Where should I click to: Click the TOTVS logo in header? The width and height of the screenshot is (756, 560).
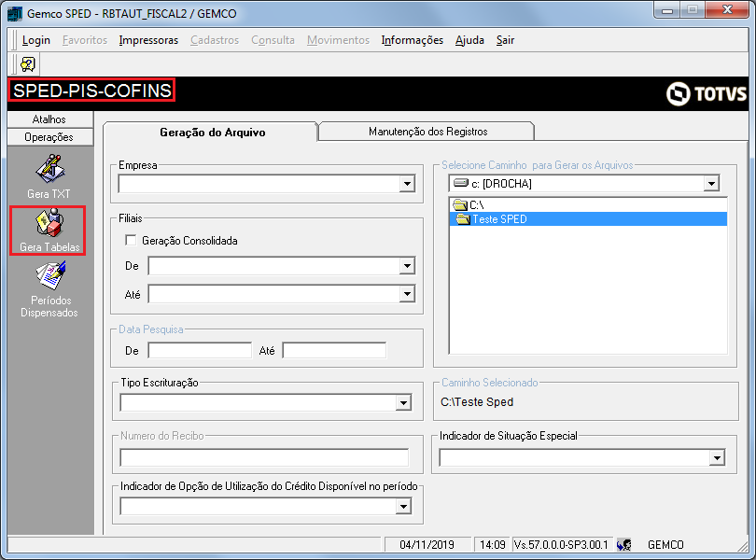click(707, 93)
